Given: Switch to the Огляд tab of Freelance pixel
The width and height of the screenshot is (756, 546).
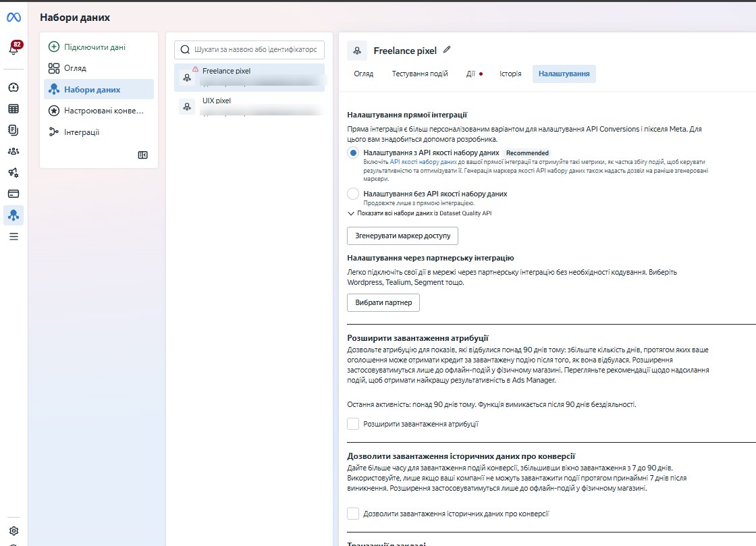Looking at the screenshot, I should [x=364, y=74].
